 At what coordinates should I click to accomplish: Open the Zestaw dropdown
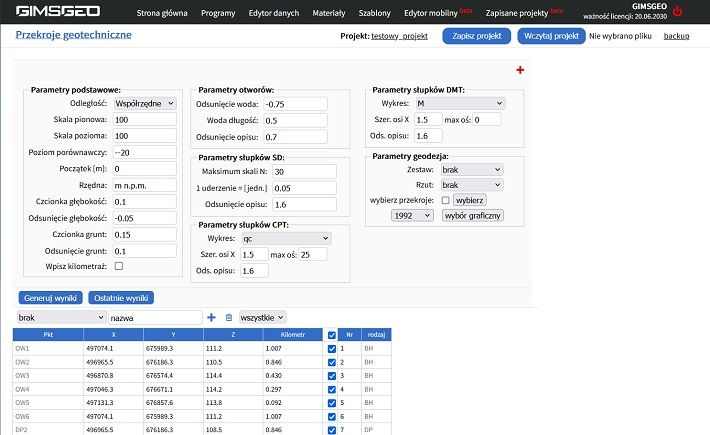(472, 170)
